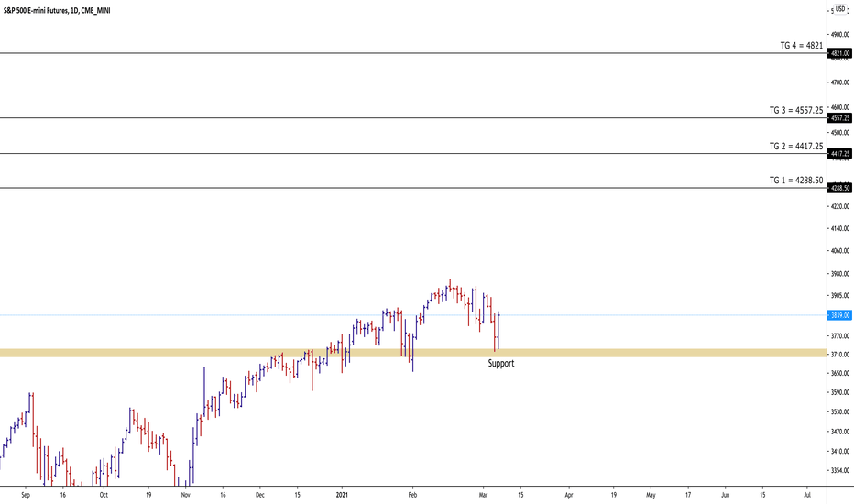
Task: Click the 3905.00 price axis label
Action: click(840, 295)
